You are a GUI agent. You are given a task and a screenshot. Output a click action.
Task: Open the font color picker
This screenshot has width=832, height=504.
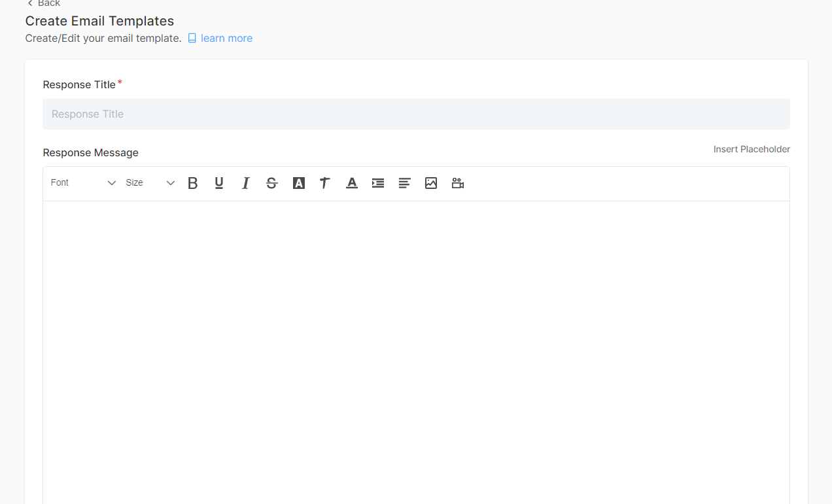[x=352, y=183]
